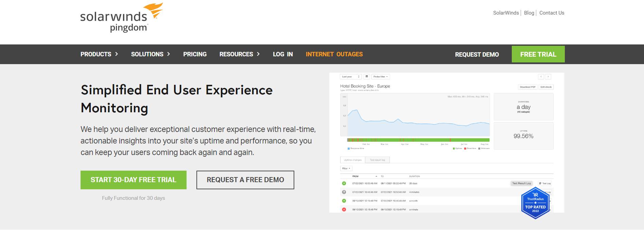Screen dimensions: 644x249
Task: Click Test Log button in 20 days row
Action: [x=545, y=183]
